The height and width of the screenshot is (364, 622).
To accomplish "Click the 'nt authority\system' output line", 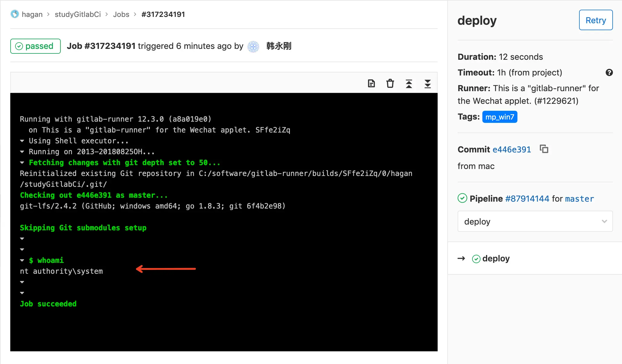I will [x=61, y=271].
